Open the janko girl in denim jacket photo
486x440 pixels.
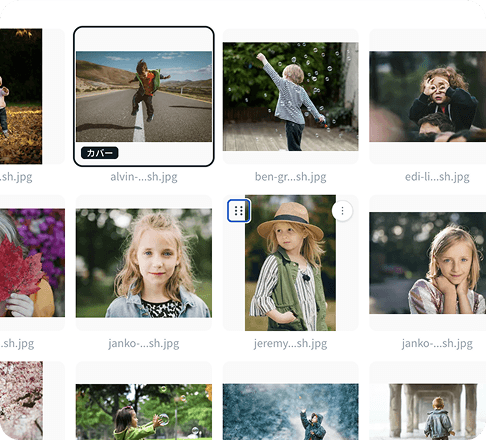coord(144,263)
